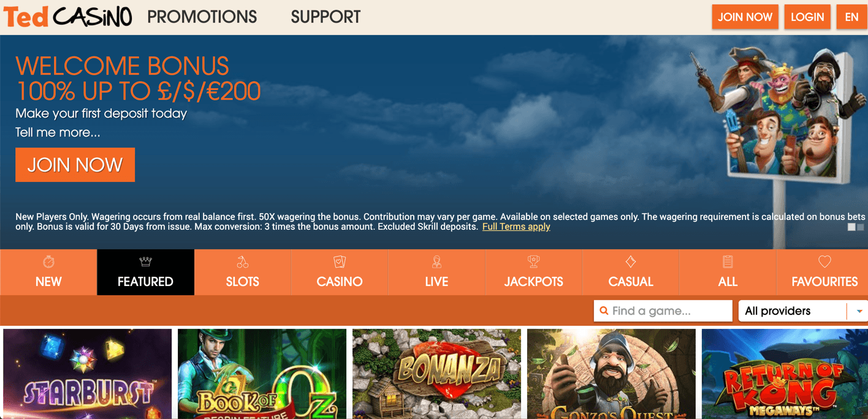Click the trophy icon above JACKPOTS

click(533, 262)
